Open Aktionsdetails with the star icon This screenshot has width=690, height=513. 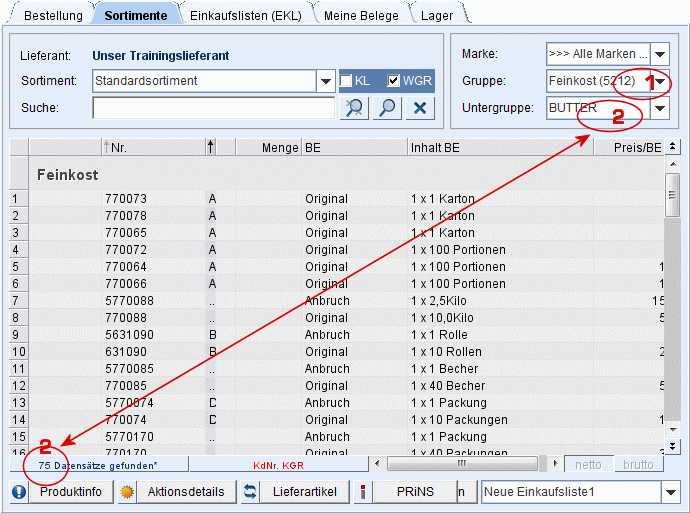[127, 492]
